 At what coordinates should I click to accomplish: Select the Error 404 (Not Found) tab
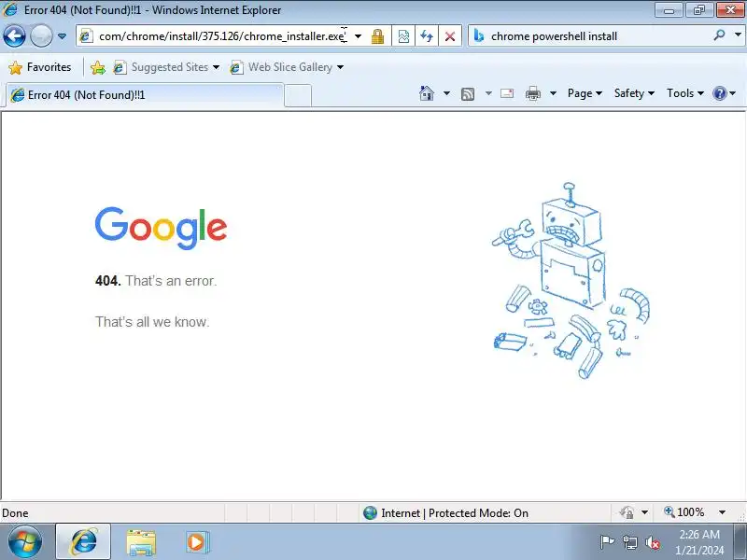(x=145, y=95)
